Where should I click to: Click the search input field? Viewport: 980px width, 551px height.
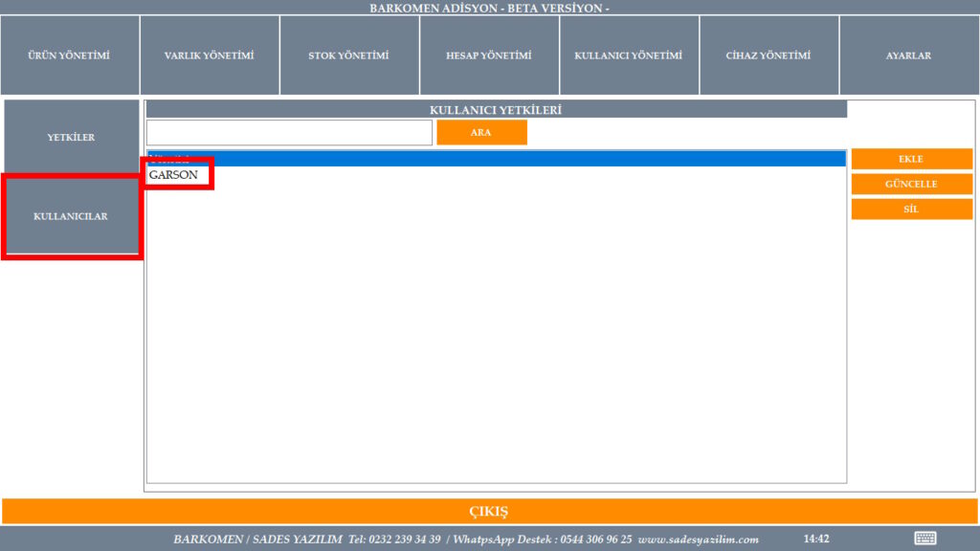(289, 132)
